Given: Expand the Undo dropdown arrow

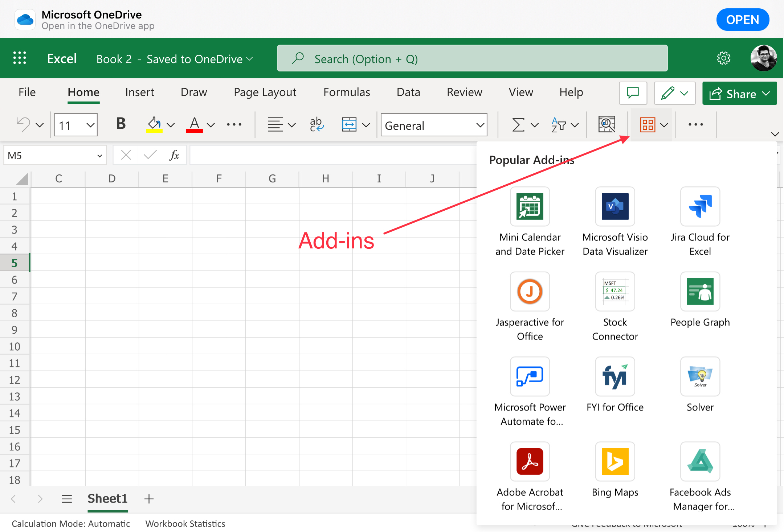Looking at the screenshot, I should (x=40, y=125).
